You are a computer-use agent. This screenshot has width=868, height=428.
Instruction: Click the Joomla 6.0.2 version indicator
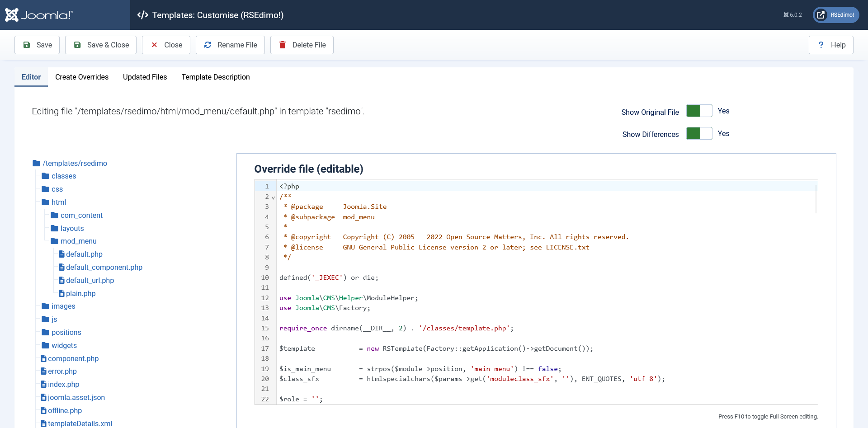click(x=793, y=15)
